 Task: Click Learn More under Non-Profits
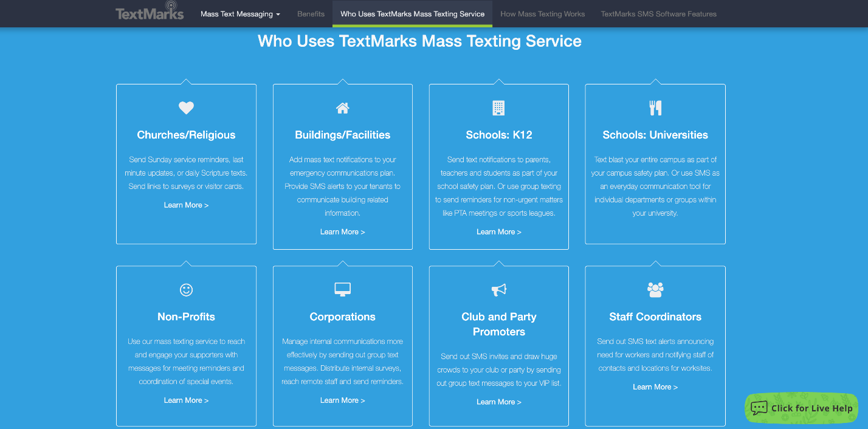point(186,400)
